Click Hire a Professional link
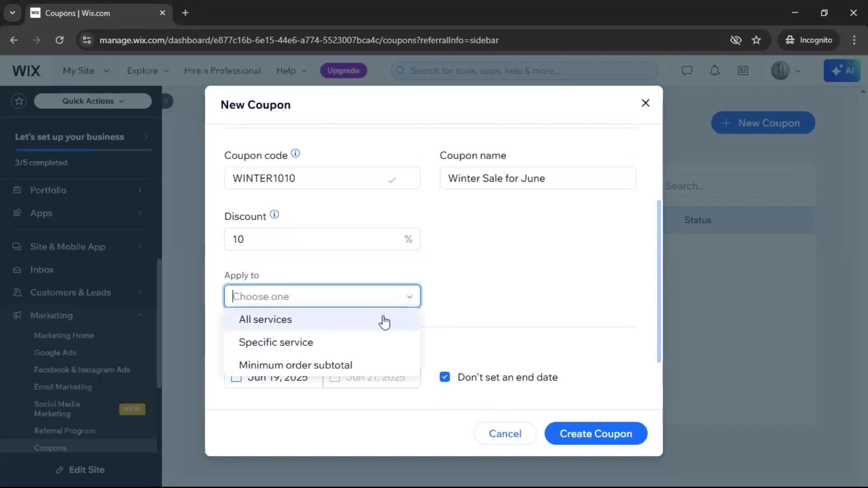The height and width of the screenshot is (488, 868). (x=222, y=71)
